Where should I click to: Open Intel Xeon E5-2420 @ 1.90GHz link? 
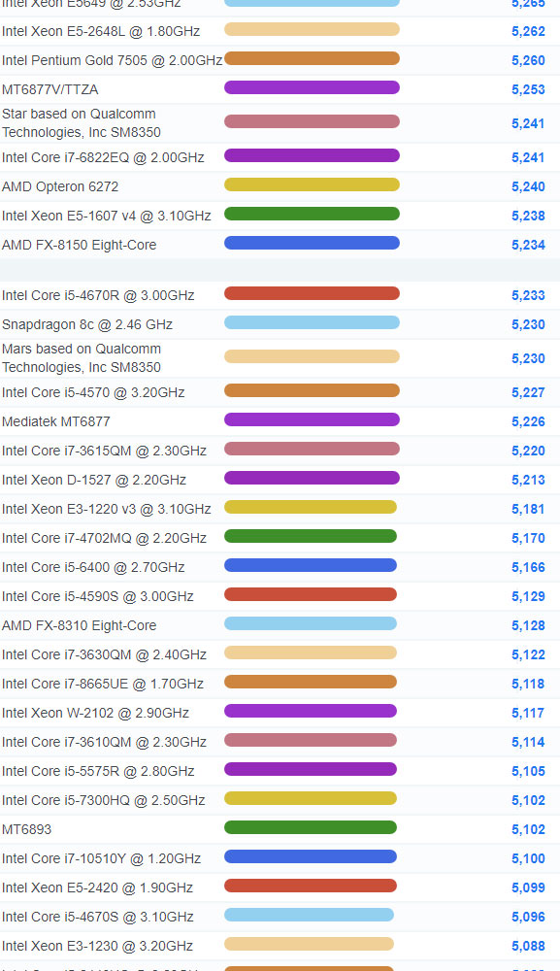pyautogui.click(x=97, y=887)
